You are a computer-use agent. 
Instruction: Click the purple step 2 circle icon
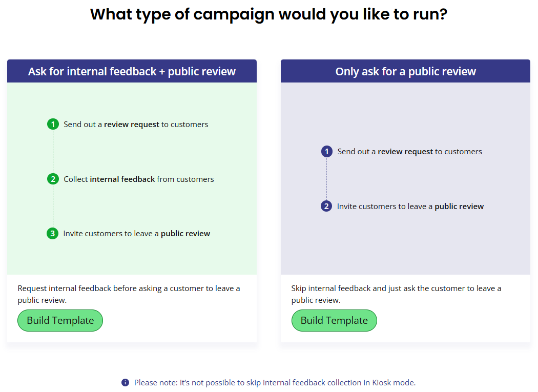click(326, 206)
